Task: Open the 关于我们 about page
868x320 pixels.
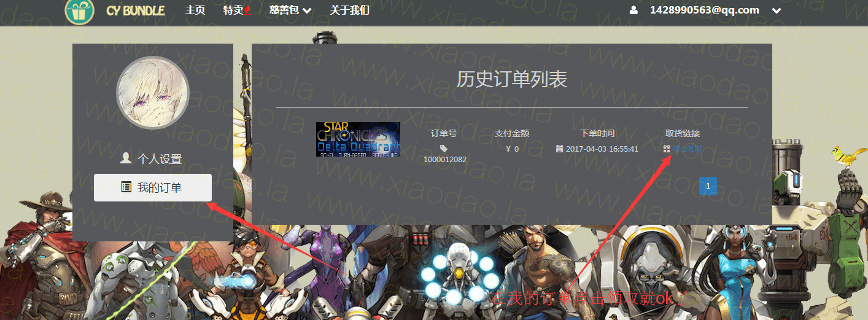Action: pos(349,10)
